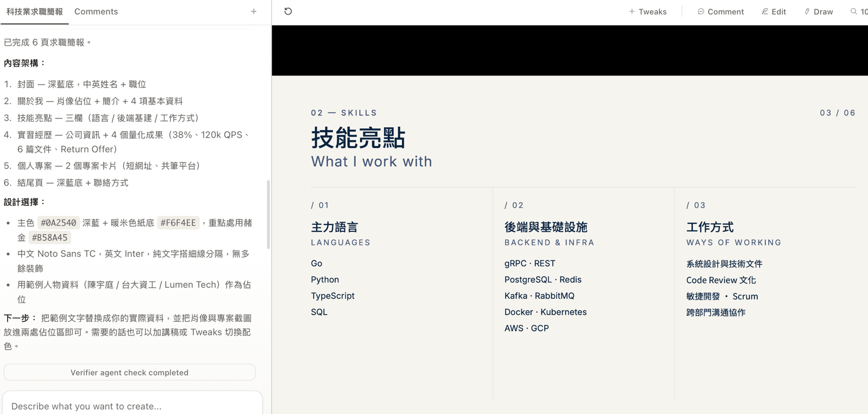Click the 已完成 6 頁求職簡報 message
Viewport: 868px width, 414px height.
(x=48, y=42)
